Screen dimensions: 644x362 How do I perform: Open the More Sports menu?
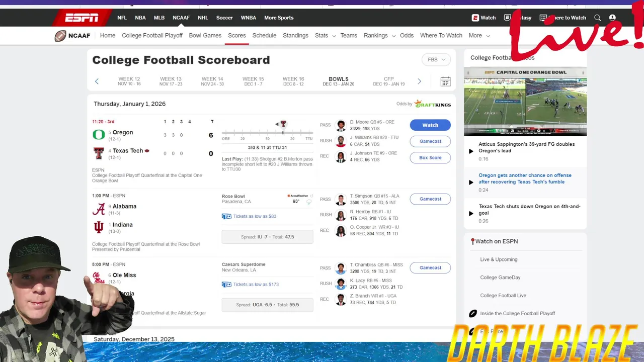(x=279, y=18)
